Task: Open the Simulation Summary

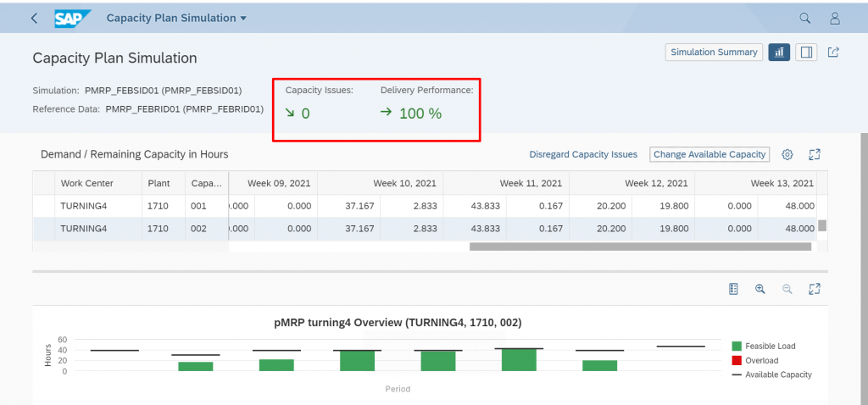Action: pos(714,52)
